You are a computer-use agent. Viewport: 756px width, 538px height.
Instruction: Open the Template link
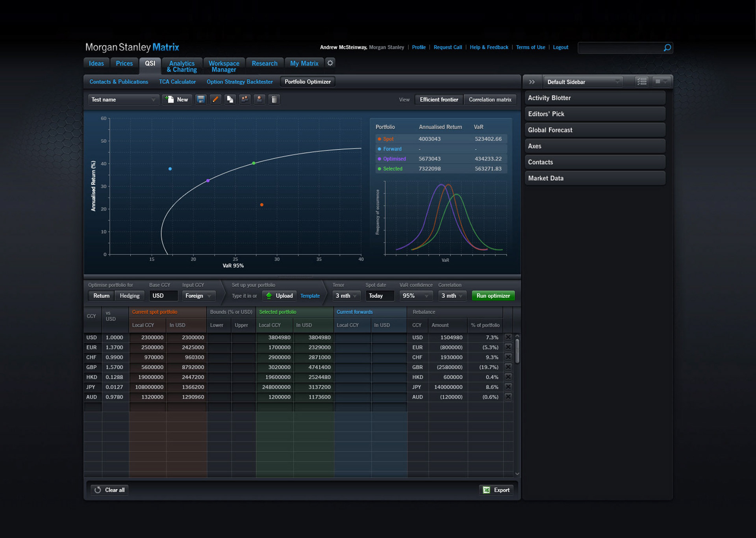pos(310,296)
